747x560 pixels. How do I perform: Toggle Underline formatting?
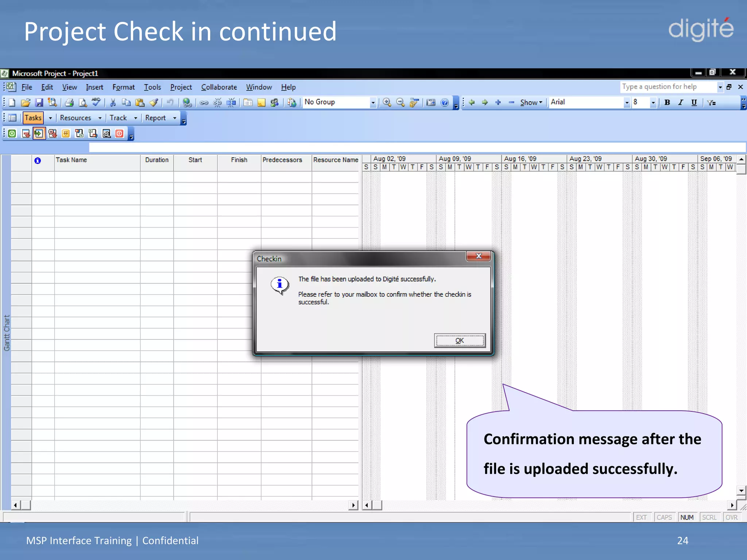(694, 102)
